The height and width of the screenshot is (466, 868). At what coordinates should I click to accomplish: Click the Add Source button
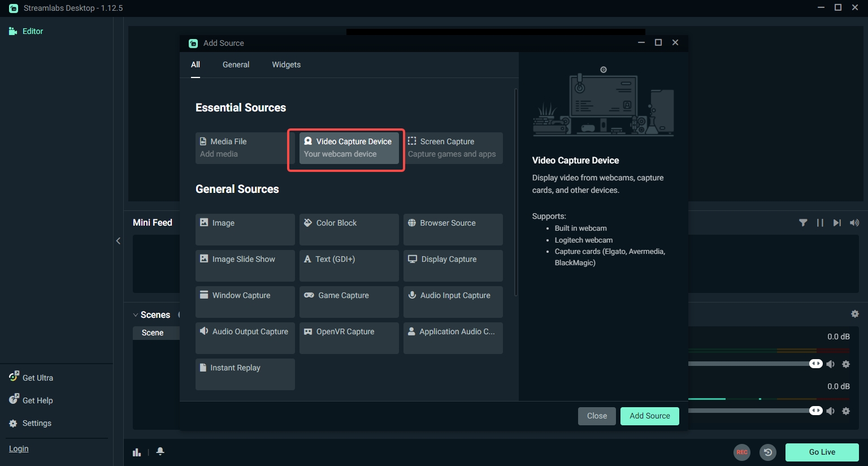tap(649, 416)
